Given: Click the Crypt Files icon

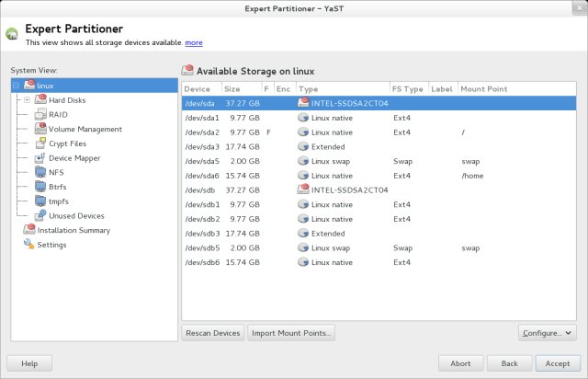Looking at the screenshot, I should pyautogui.click(x=40, y=144).
